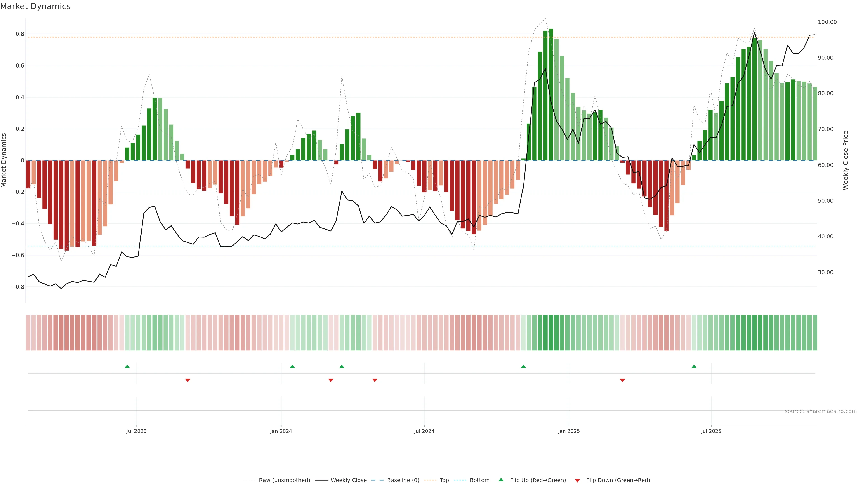Viewport: 868px width, 488px height.
Task: Click the first green Flip Up triangle marker
Action: click(127, 366)
